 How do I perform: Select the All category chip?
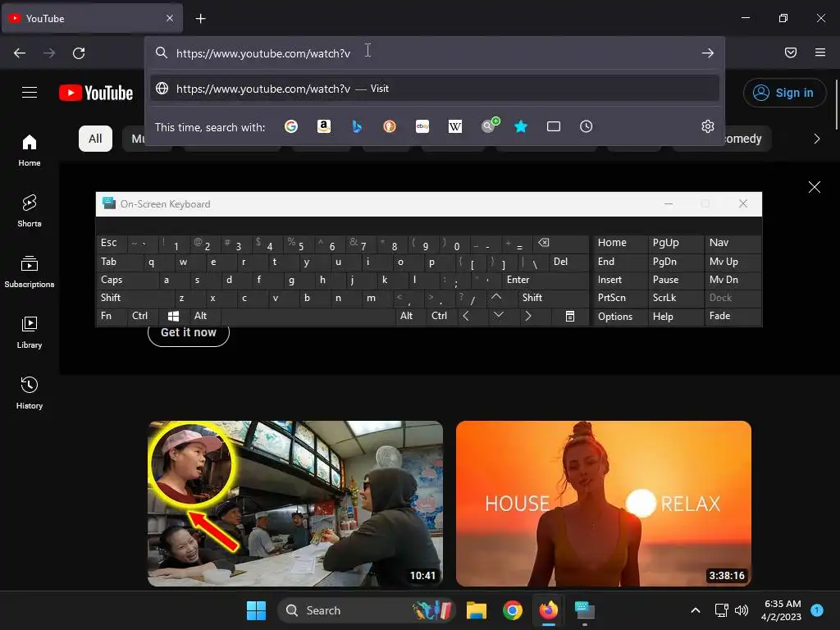point(95,139)
